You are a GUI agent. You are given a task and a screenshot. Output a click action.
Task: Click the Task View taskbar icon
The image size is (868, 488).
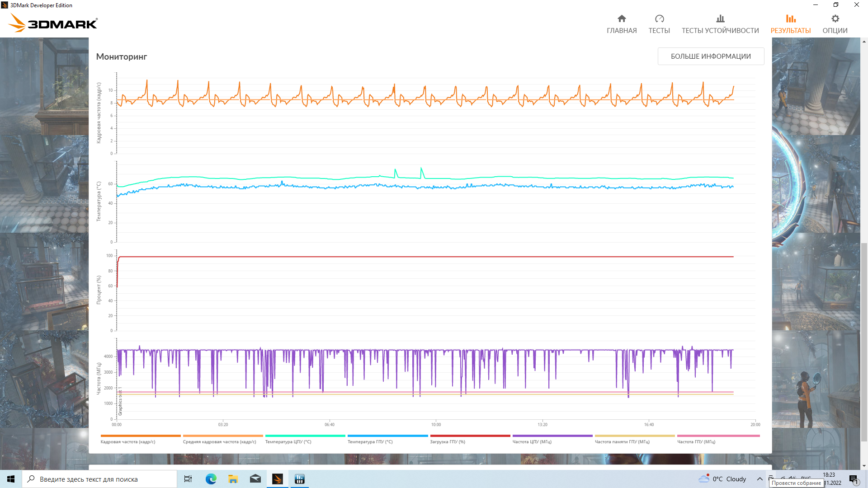188,479
